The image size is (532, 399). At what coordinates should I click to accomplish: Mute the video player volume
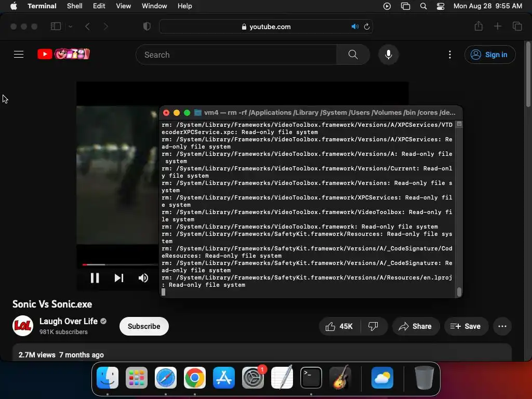tap(143, 278)
